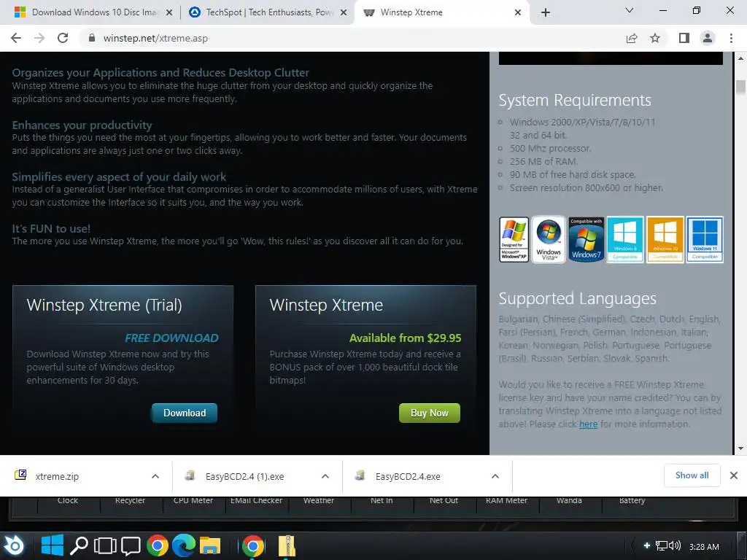Open Task View from the taskbar
747x560 pixels.
[x=105, y=545]
